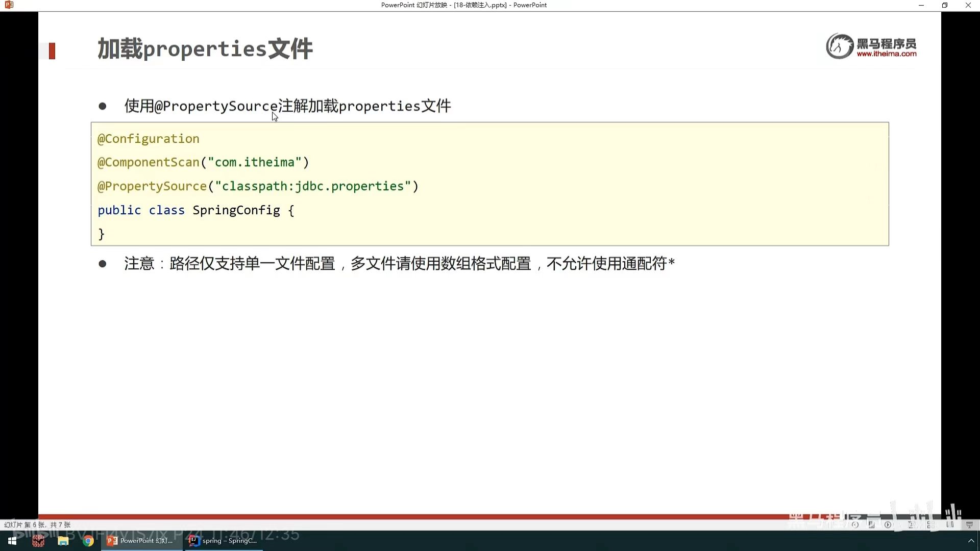The height and width of the screenshot is (551, 980).
Task: Go to previous slide using status bar arrow
Action: click(x=855, y=524)
